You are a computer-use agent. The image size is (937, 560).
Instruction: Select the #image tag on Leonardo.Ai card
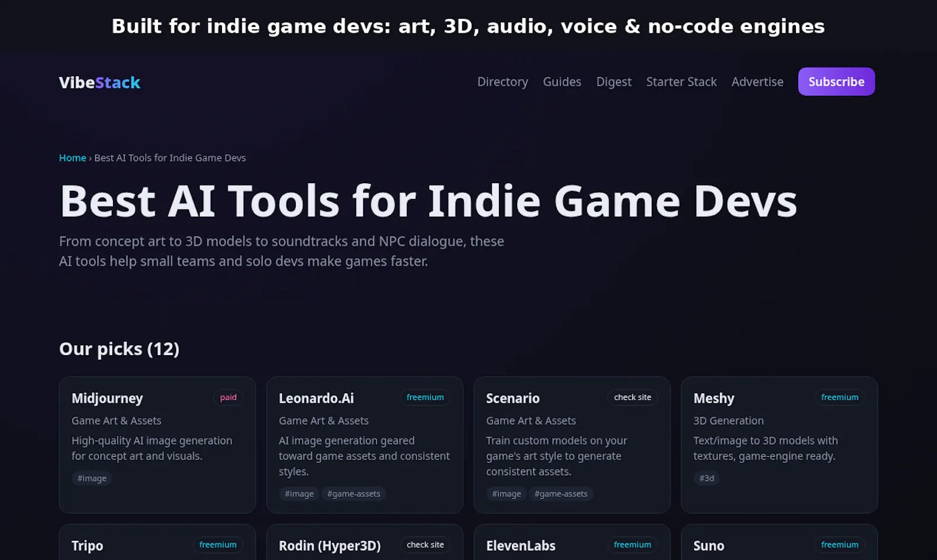[299, 494]
